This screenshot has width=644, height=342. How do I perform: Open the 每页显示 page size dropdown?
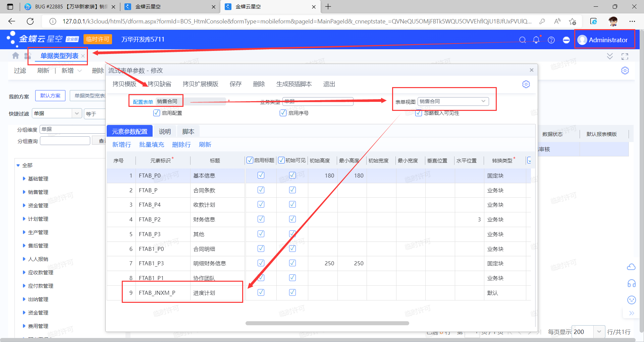(599, 332)
